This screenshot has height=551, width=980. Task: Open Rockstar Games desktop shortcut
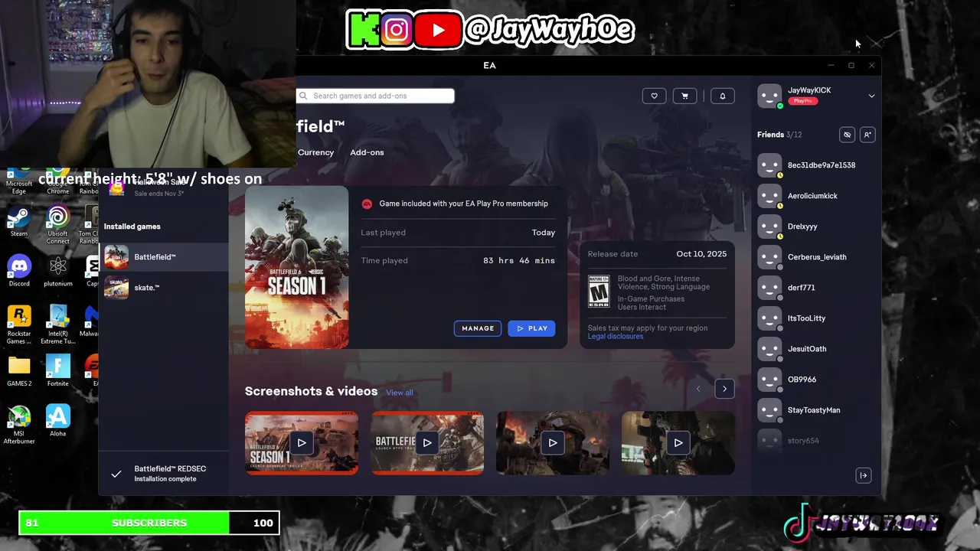click(19, 324)
